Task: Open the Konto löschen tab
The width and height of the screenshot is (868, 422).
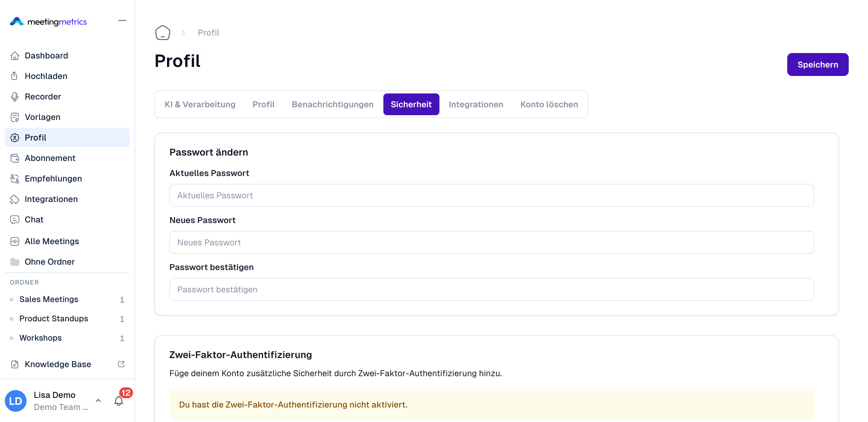Action: [x=549, y=105]
